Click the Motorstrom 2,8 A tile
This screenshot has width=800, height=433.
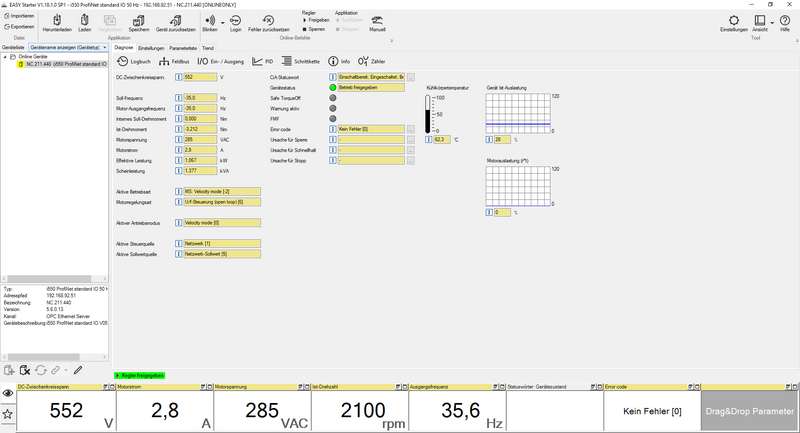165,411
